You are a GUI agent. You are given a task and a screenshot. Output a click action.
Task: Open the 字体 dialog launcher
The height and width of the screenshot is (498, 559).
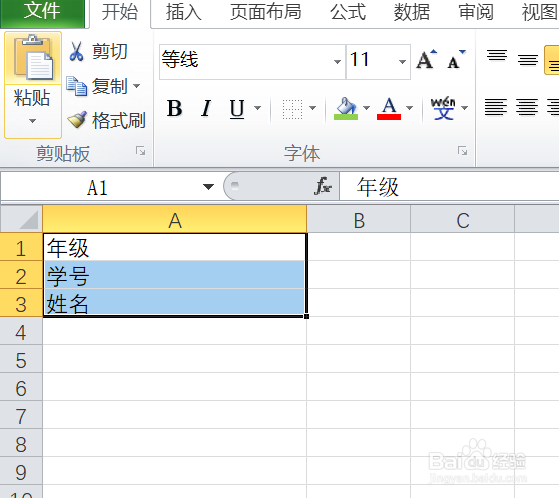click(x=462, y=151)
